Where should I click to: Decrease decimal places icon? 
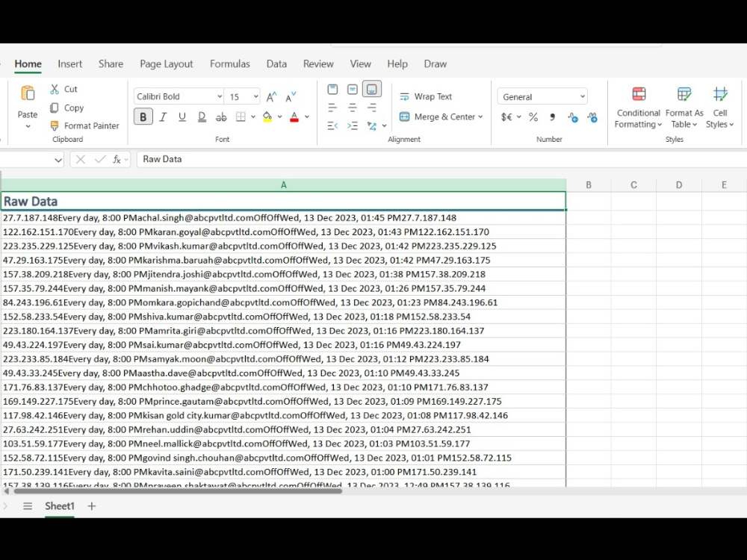[x=592, y=117]
